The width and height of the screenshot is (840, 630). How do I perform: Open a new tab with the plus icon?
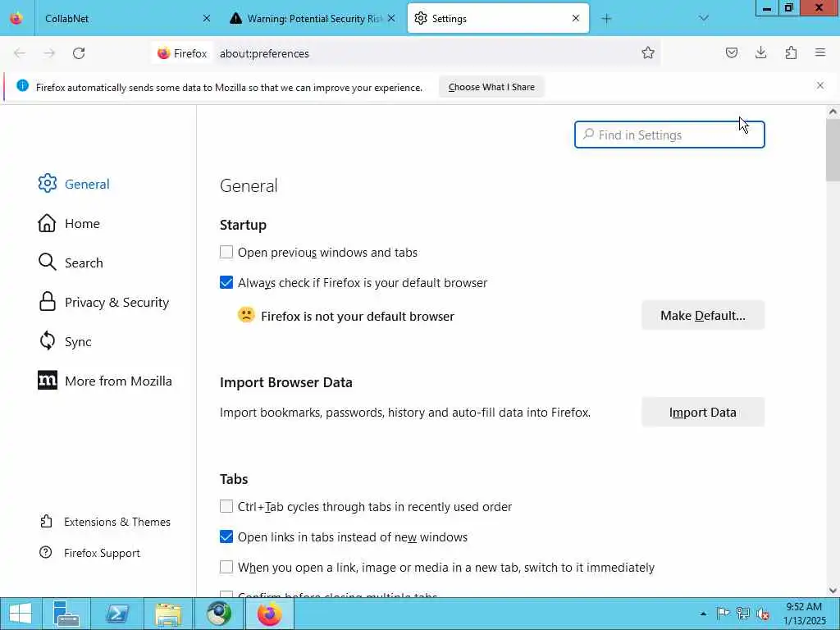[606, 19]
